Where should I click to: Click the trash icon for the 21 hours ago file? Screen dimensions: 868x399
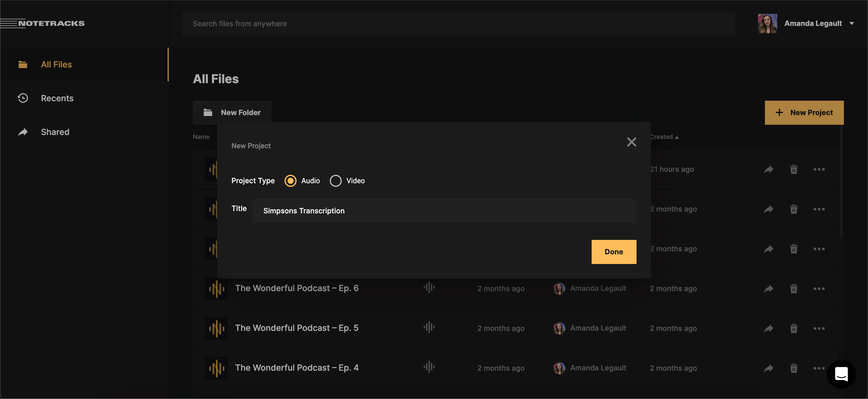coord(794,169)
